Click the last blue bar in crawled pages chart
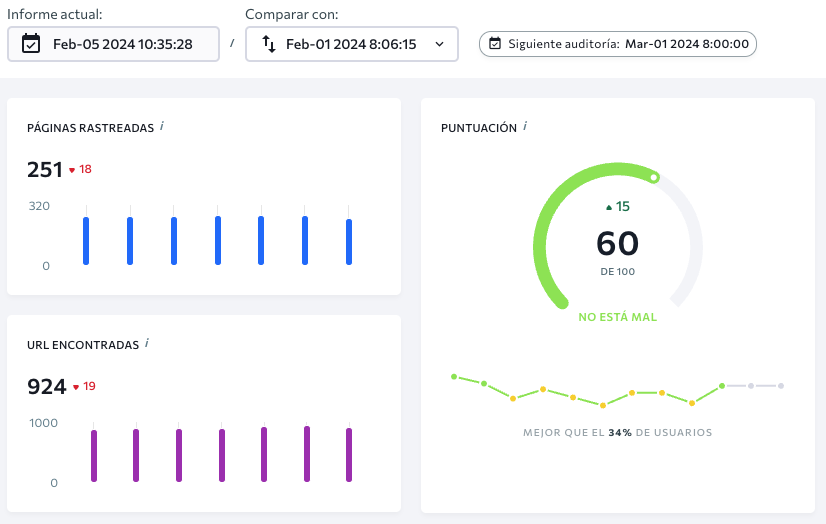The height and width of the screenshot is (524, 826). (x=349, y=242)
